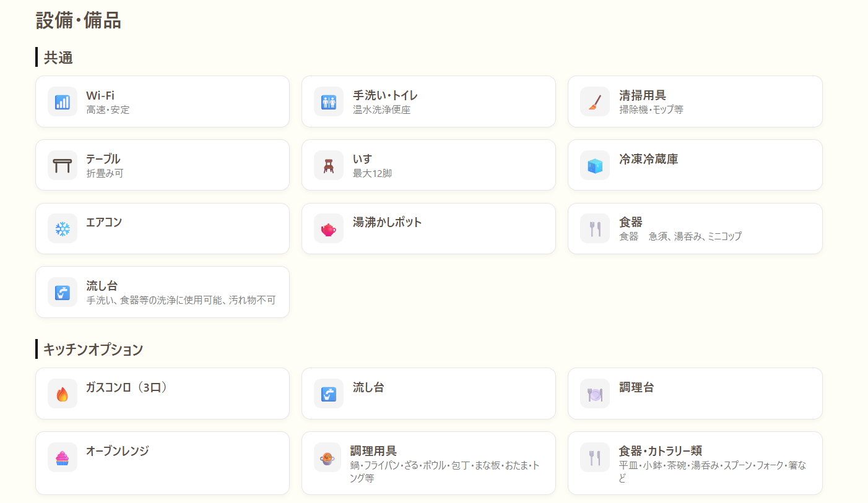
Task: Select the 調理用具 title text
Action: pos(373,452)
